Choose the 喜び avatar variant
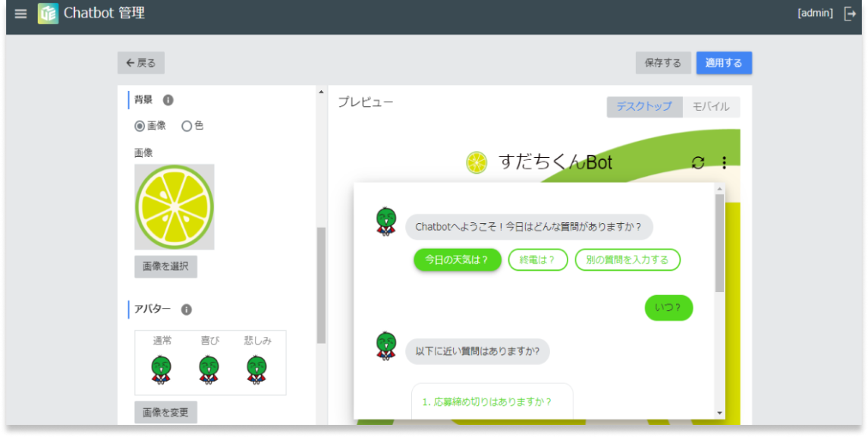Image resolution: width=868 pixels, height=437 pixels. click(209, 369)
